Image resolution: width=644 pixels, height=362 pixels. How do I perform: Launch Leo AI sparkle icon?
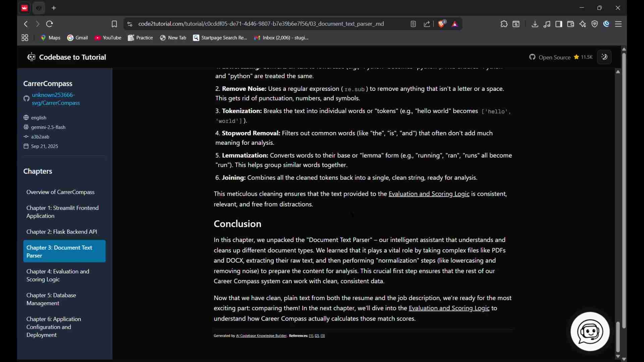(583, 24)
